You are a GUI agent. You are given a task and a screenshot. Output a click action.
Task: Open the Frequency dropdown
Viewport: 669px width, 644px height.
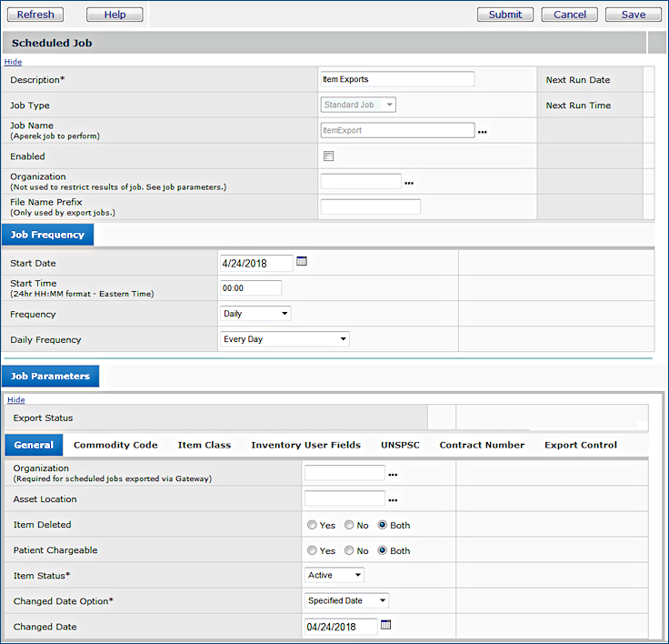(255, 314)
